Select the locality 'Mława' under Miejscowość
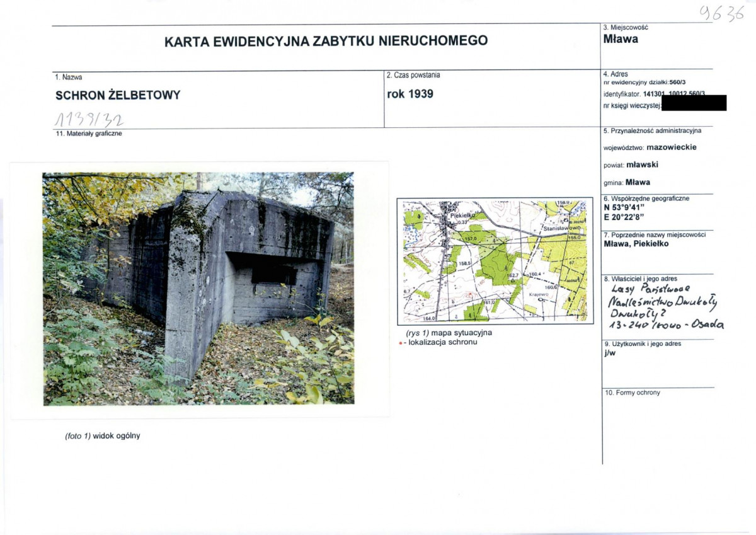Screen dimensions: 756x535 pyautogui.click(x=621, y=39)
